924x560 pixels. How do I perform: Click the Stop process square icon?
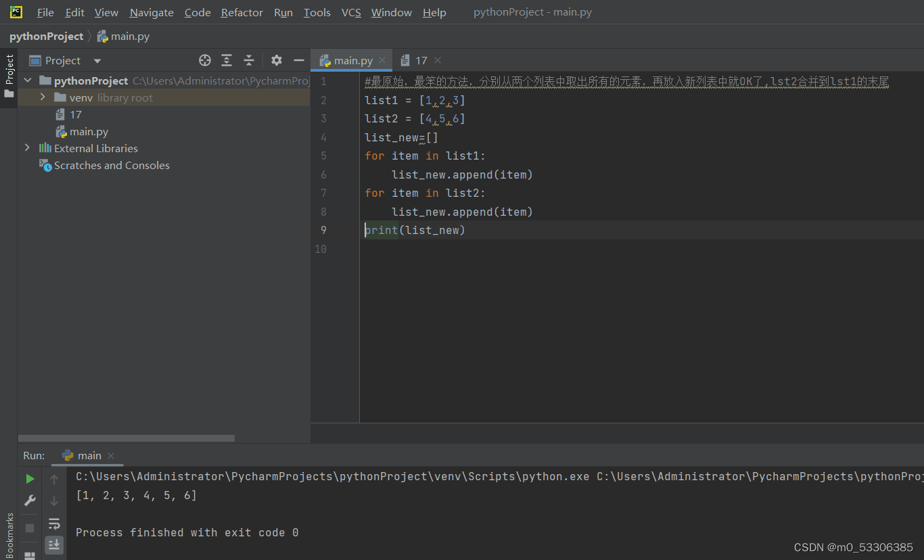[x=30, y=528]
